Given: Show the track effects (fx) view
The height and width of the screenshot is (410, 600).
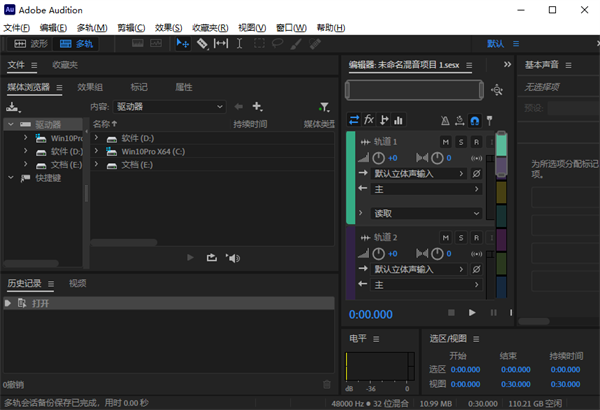Looking at the screenshot, I should click(369, 120).
